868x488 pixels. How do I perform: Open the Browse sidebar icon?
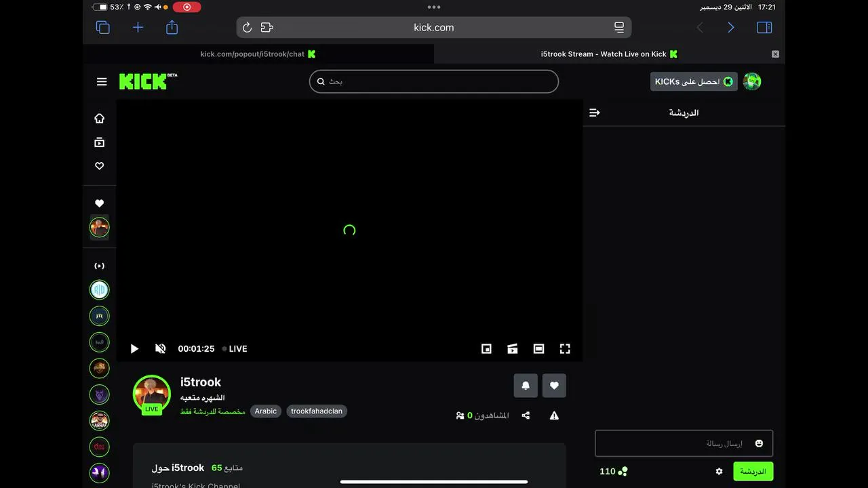(100, 142)
